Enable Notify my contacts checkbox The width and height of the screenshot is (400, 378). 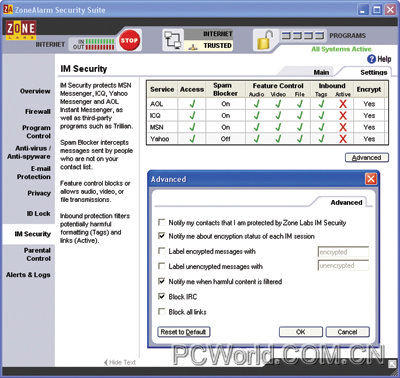pyautogui.click(x=162, y=222)
